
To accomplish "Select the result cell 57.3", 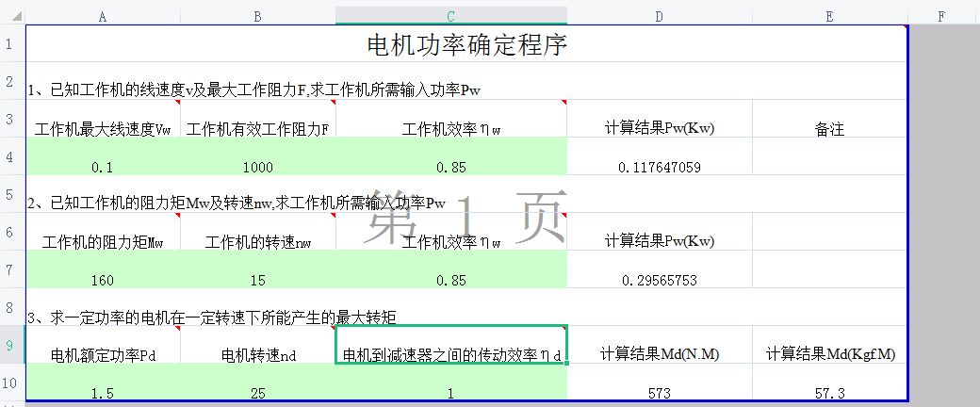I will point(829,382).
